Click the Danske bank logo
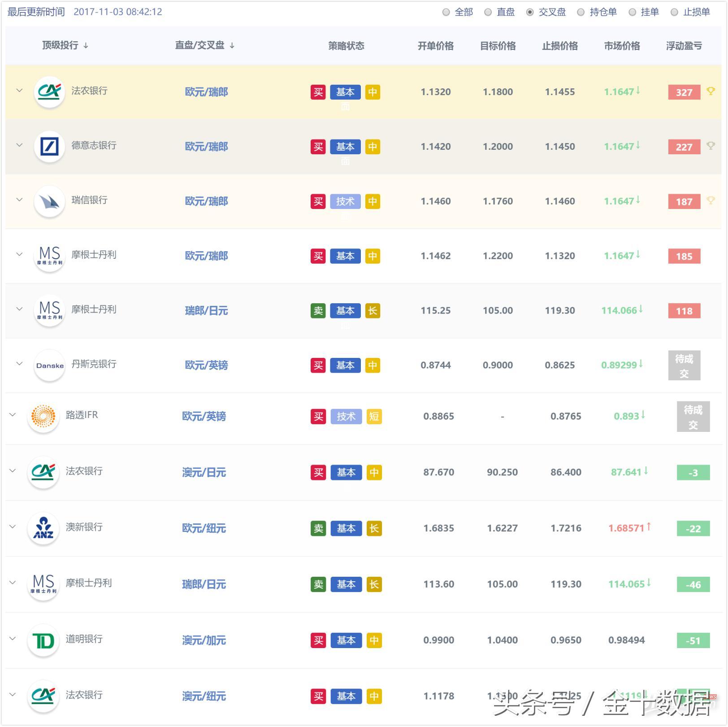 49,365
